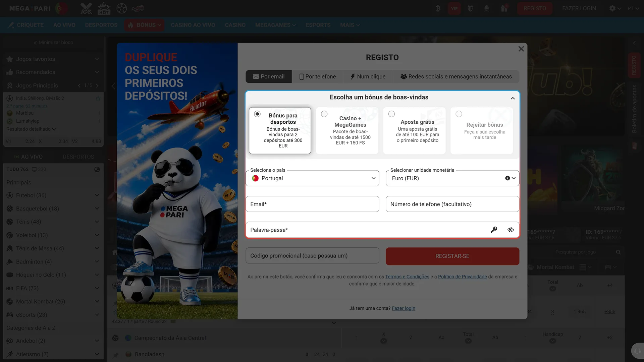Focus the Palavra-passe input field
644x362 pixels.
point(382,230)
